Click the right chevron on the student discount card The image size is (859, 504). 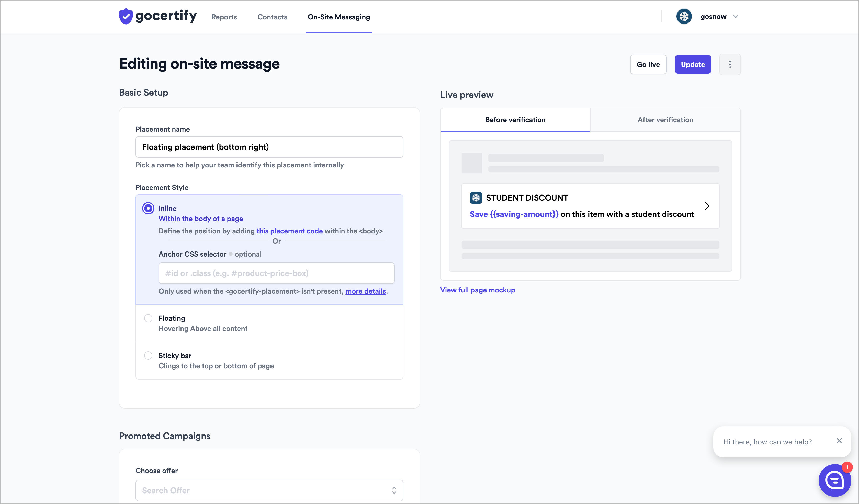(707, 206)
